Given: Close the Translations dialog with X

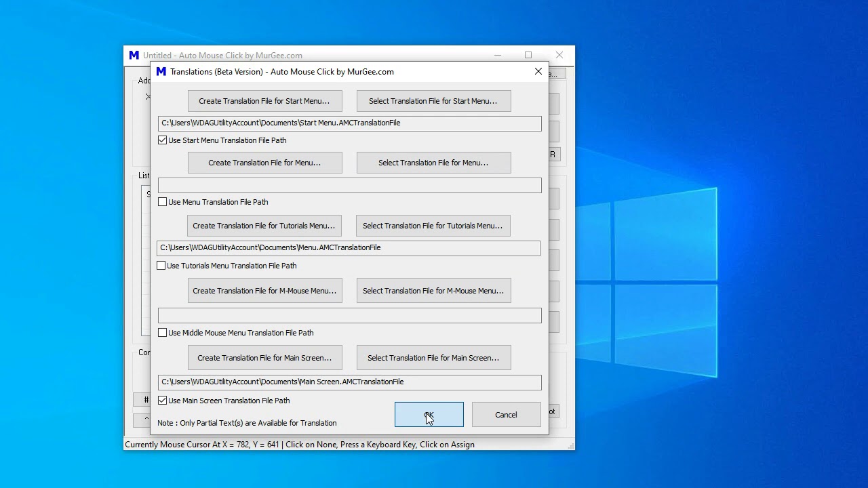Looking at the screenshot, I should (x=538, y=71).
